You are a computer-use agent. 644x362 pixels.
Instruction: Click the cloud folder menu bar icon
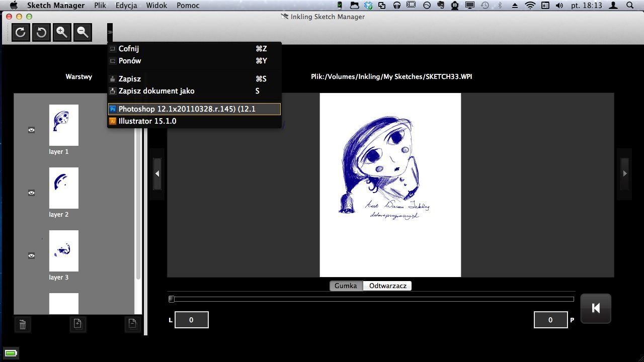(355, 6)
